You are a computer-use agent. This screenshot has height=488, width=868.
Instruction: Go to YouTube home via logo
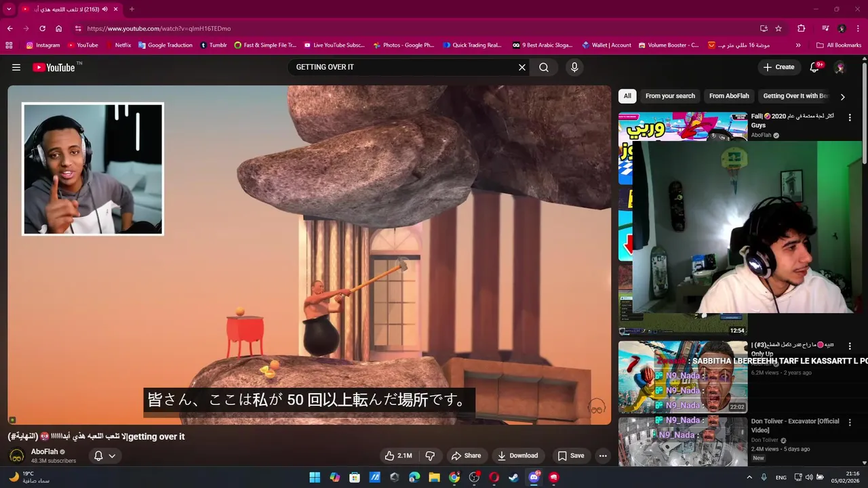[54, 67]
